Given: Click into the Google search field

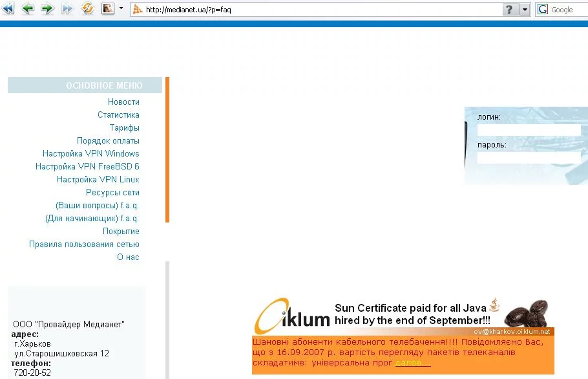Looking at the screenshot, I should point(569,10).
